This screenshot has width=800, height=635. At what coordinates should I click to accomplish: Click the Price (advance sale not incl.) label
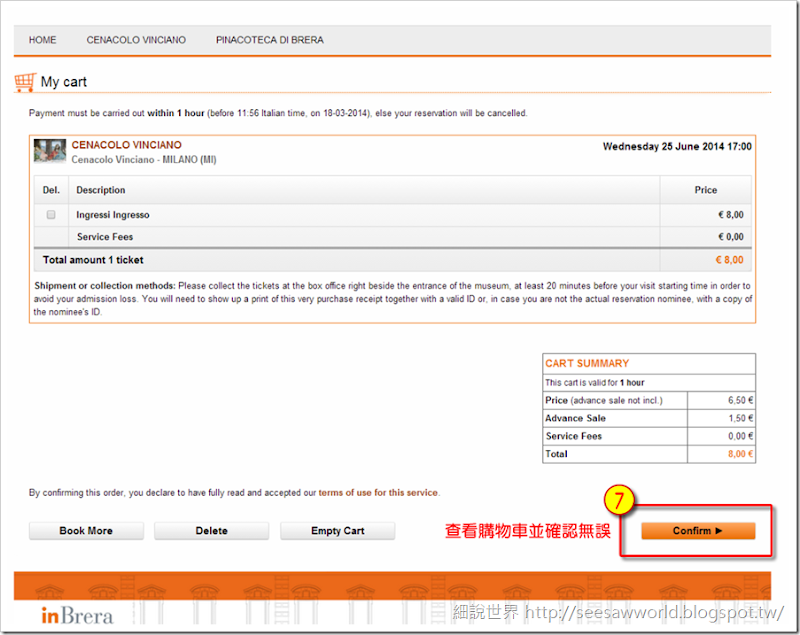(x=604, y=400)
